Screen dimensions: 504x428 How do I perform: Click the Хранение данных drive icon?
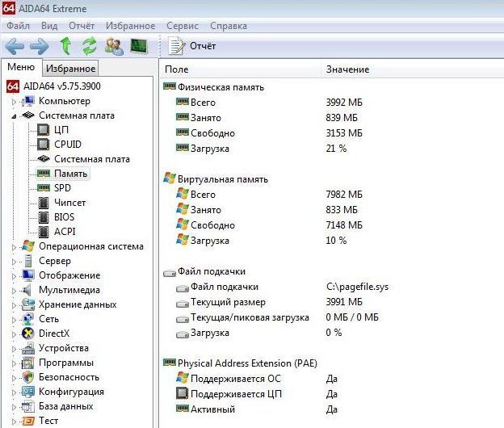(28, 304)
